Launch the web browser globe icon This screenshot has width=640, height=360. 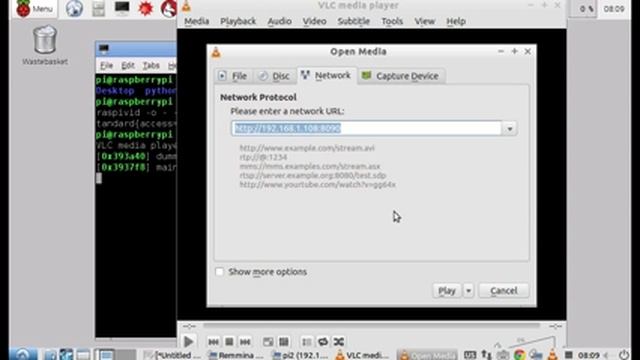pos(74,9)
